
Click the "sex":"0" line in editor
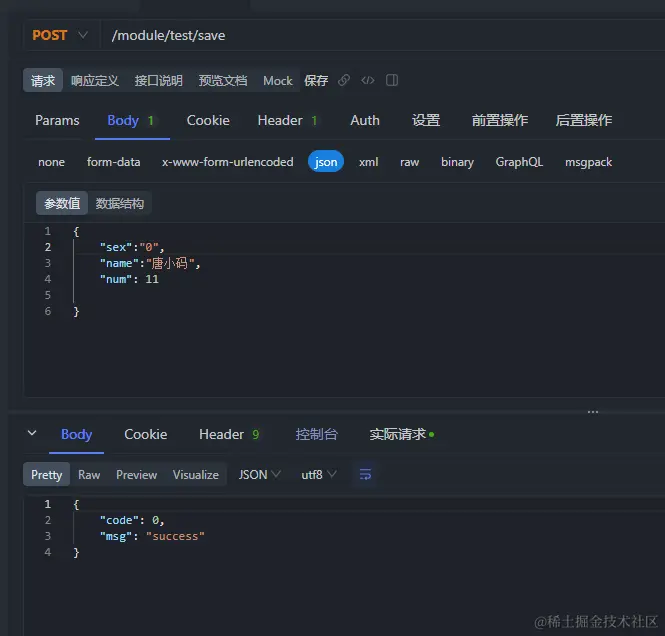point(132,247)
